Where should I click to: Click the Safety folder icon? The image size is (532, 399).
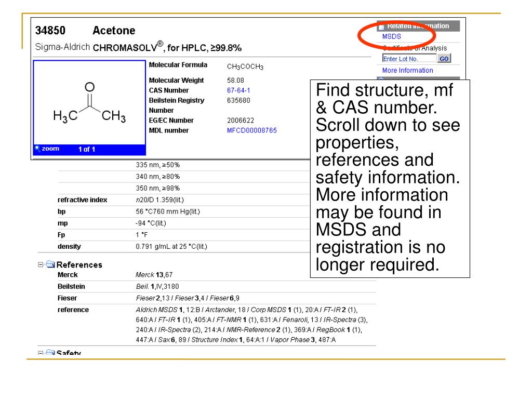[50, 352]
